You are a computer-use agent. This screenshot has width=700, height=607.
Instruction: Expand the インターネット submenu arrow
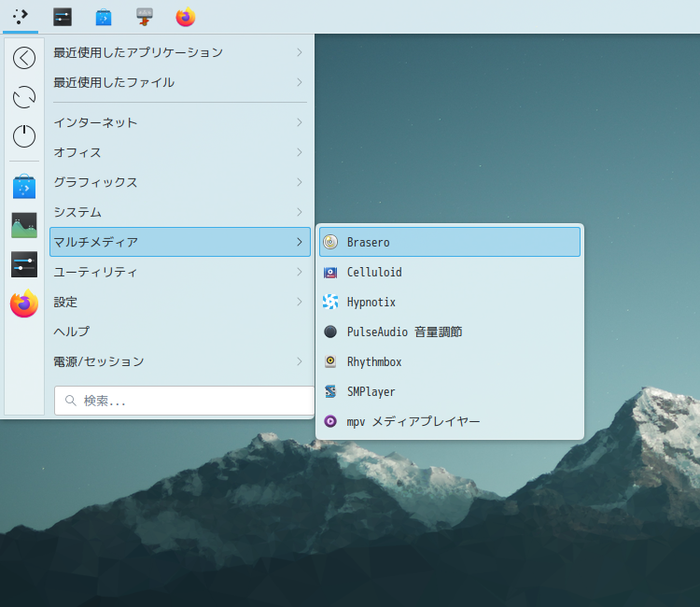[x=300, y=122]
